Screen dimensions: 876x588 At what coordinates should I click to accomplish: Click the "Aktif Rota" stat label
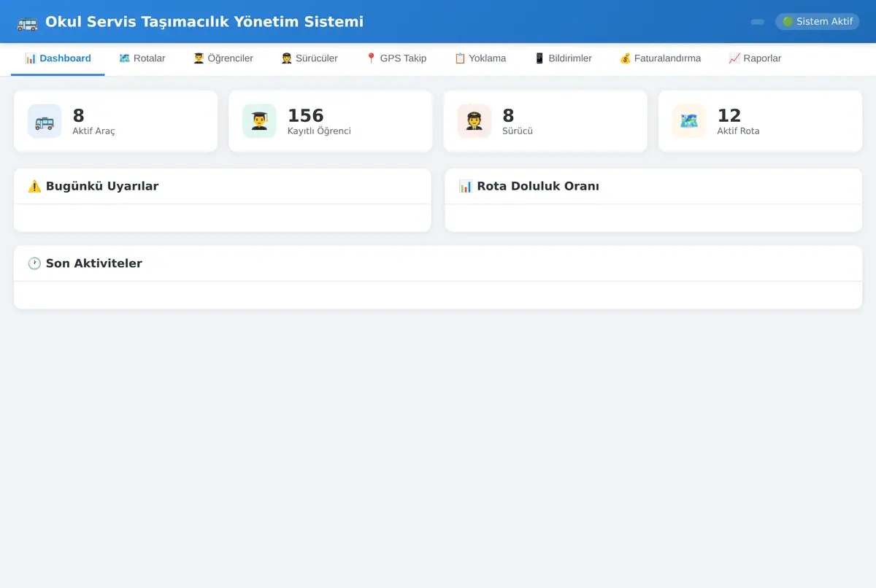[x=739, y=131]
